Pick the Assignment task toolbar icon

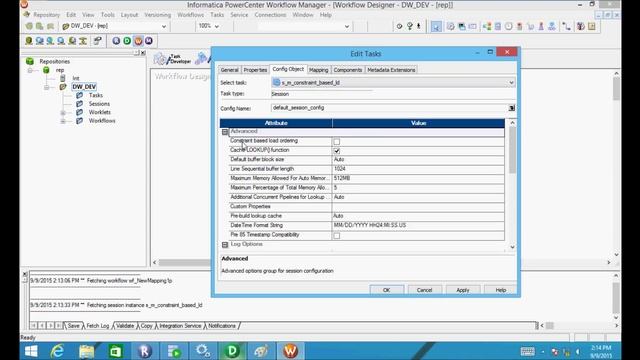tap(498, 27)
